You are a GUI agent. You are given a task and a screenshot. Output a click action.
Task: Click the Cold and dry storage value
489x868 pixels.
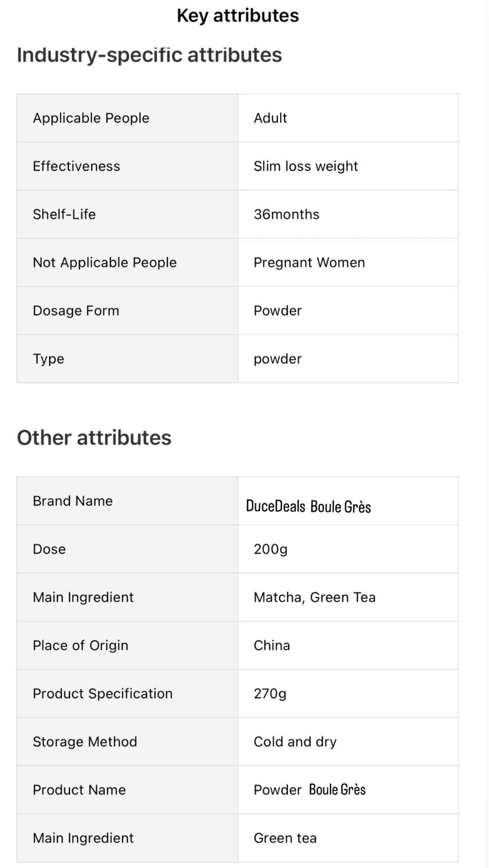pos(295,742)
